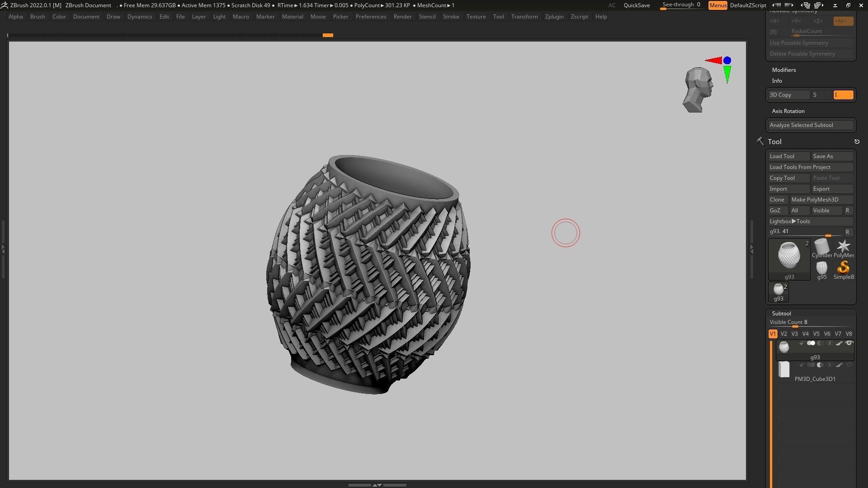The image size is (868, 488).
Task: Click the Load Tool button
Action: 789,156
